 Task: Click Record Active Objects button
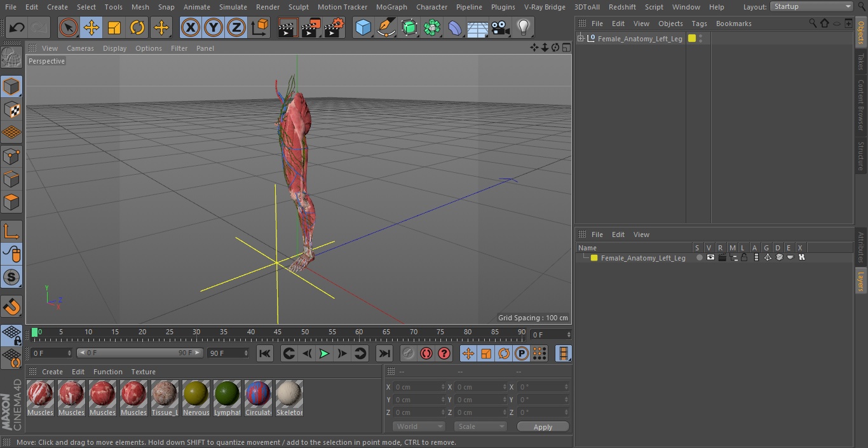tap(409, 353)
